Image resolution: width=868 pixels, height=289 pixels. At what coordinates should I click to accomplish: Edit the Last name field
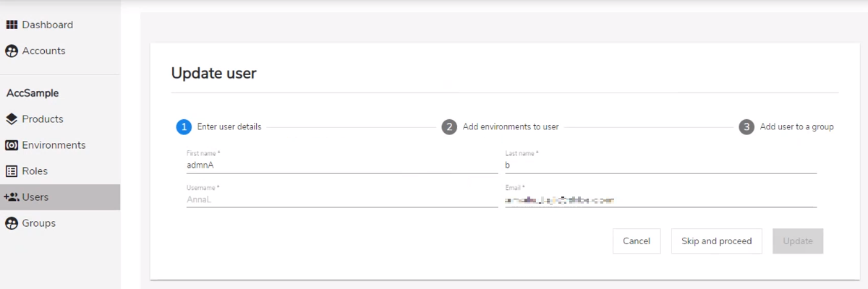pyautogui.click(x=660, y=165)
